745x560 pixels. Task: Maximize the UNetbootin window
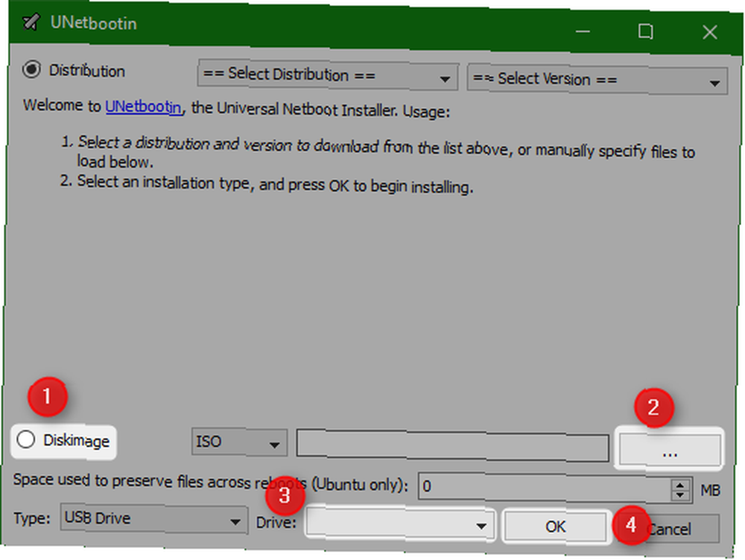point(645,32)
